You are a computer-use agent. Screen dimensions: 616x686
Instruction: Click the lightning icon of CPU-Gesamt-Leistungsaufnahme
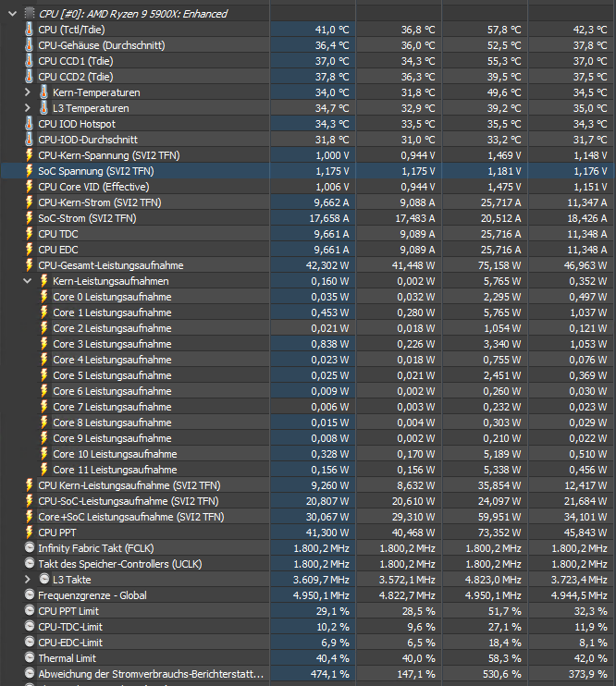tap(29, 265)
